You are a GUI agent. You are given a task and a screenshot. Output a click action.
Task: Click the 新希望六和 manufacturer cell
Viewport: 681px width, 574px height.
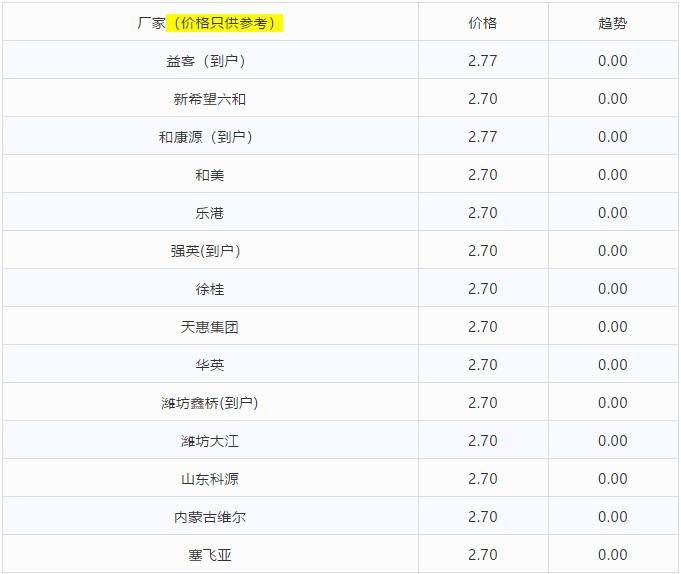pyautogui.click(x=210, y=99)
